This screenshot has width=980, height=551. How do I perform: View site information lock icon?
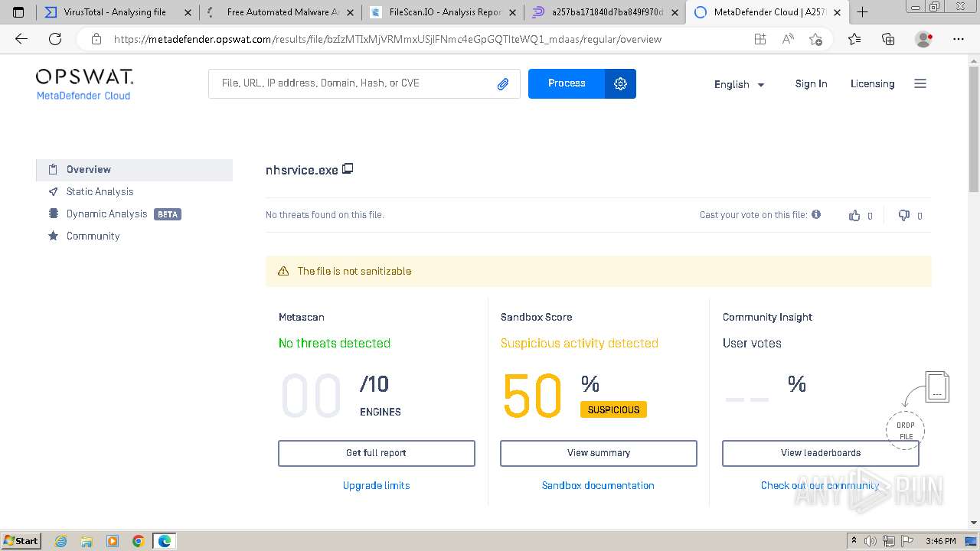click(96, 39)
